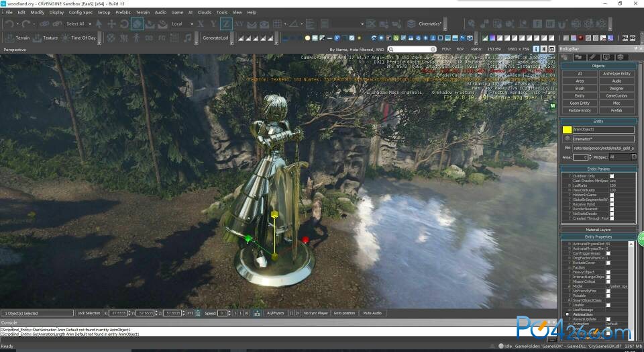Click the Archetype Entity button
Screen dimensions: 644x352
[x=616, y=74]
